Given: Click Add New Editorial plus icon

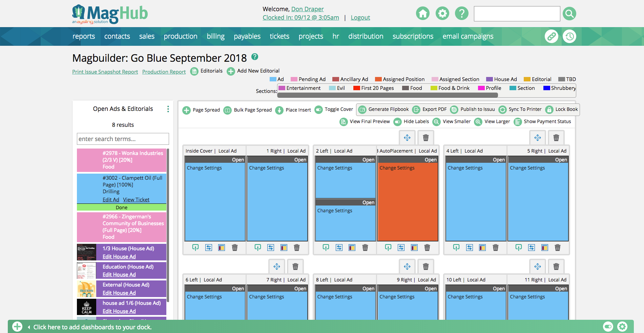Looking at the screenshot, I should pos(231,72).
